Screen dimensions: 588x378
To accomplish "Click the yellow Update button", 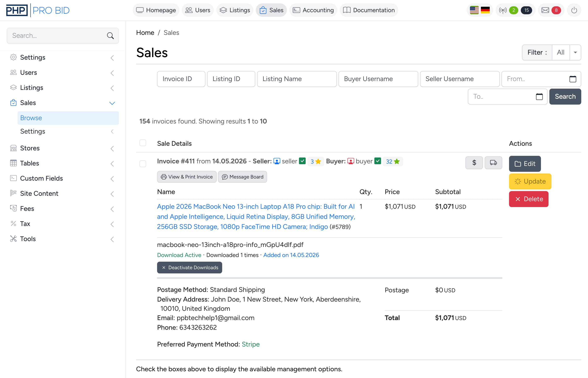I will tap(530, 181).
